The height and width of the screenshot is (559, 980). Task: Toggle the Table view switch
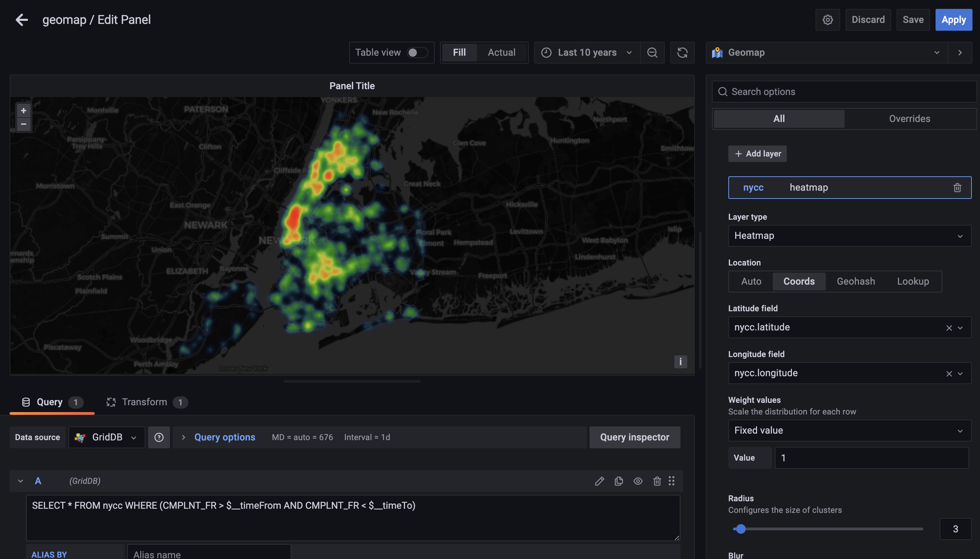[x=417, y=52]
